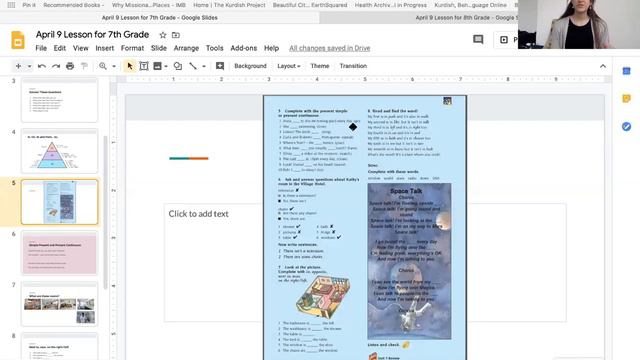This screenshot has width=640, height=360.
Task: Open the Edit menu
Action: click(60, 48)
